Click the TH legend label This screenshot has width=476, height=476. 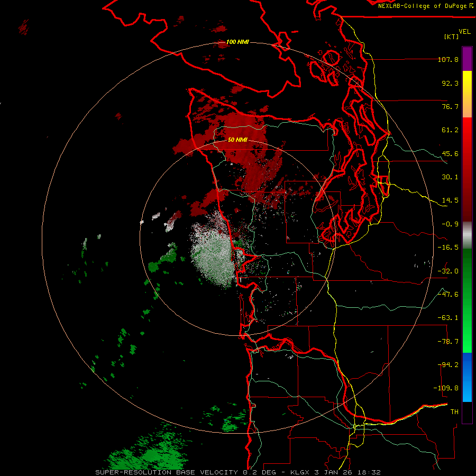point(454,412)
